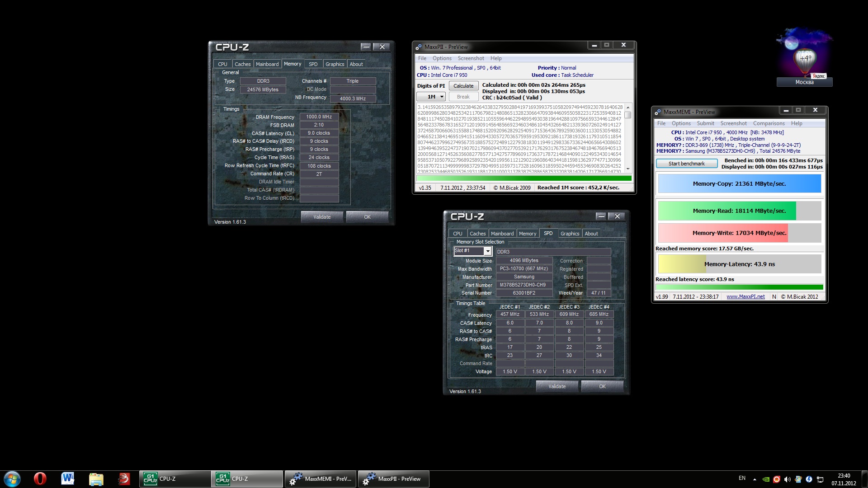The image size is (868, 488).
Task: Switch to the Mainboard tab in upper CPU-Z
Action: pyautogui.click(x=267, y=64)
